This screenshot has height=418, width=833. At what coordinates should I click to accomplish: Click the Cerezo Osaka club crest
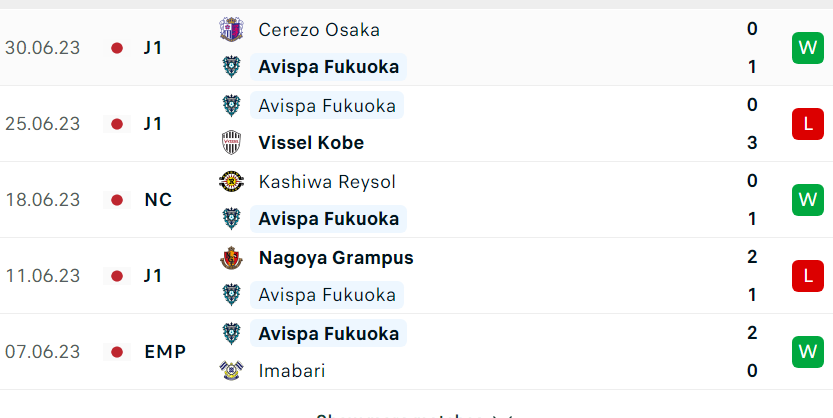[x=232, y=29]
